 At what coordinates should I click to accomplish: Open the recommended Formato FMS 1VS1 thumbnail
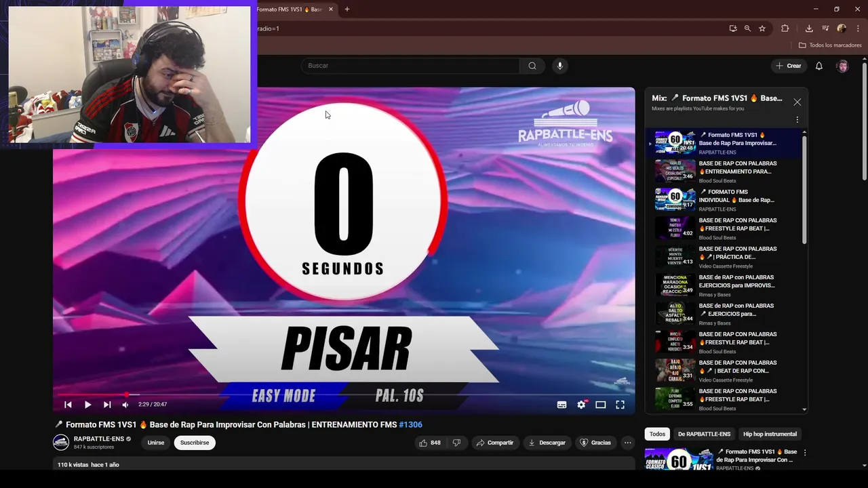(x=679, y=459)
